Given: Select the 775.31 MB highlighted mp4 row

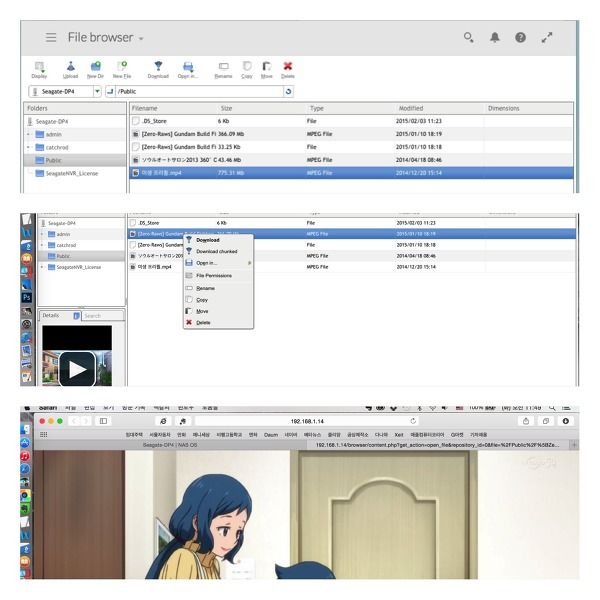Looking at the screenshot, I should (351, 173).
